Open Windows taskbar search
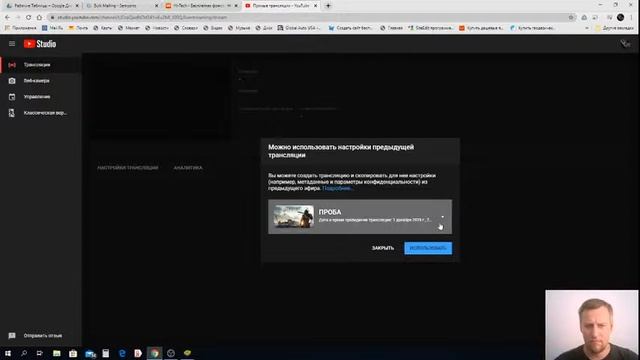This screenshot has width=640, height=360. click(x=24, y=353)
